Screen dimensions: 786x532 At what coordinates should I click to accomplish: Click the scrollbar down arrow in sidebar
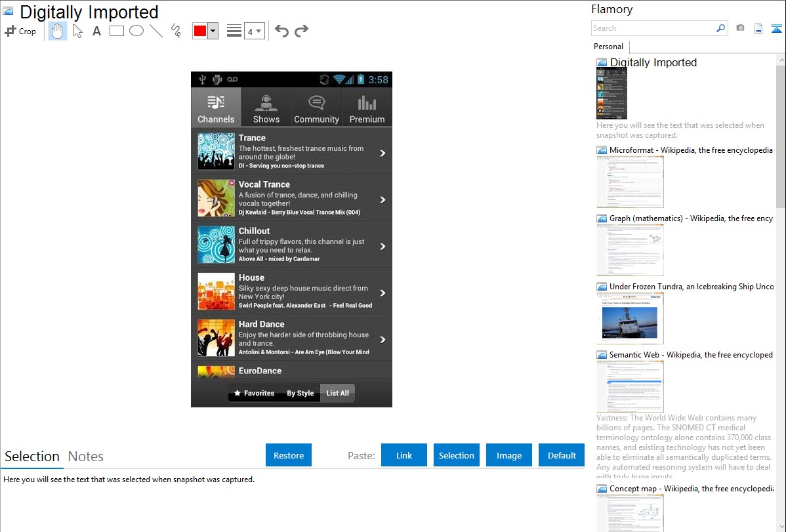point(781,527)
